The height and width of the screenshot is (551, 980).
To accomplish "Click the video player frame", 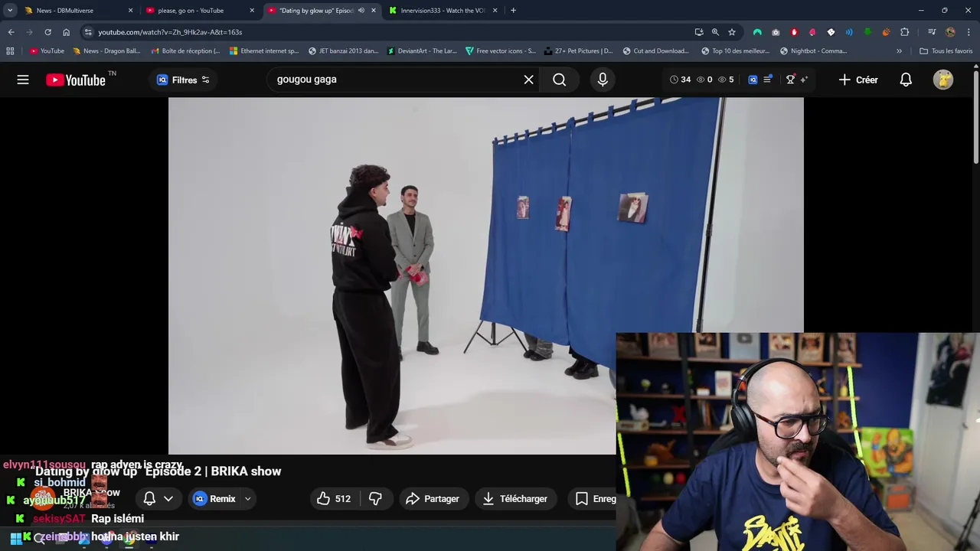I will pyautogui.click(x=486, y=275).
